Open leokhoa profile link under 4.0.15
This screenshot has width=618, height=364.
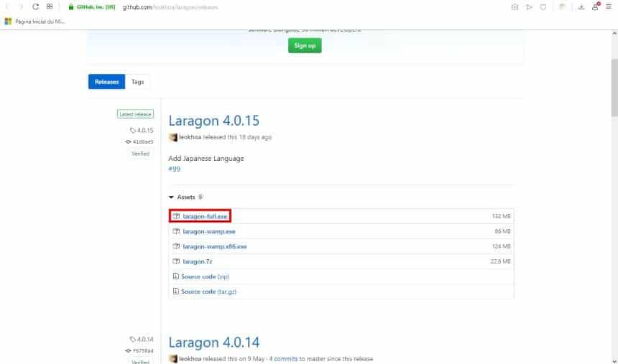(x=190, y=137)
